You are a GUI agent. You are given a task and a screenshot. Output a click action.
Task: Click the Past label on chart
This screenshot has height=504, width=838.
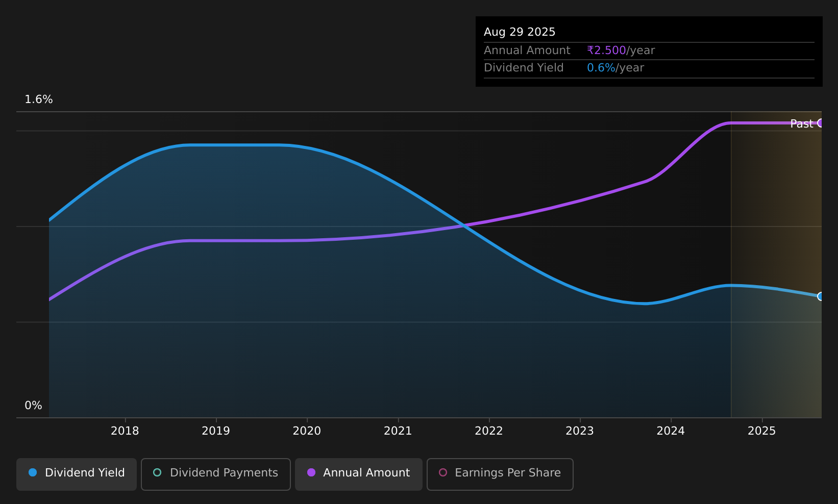[801, 123]
